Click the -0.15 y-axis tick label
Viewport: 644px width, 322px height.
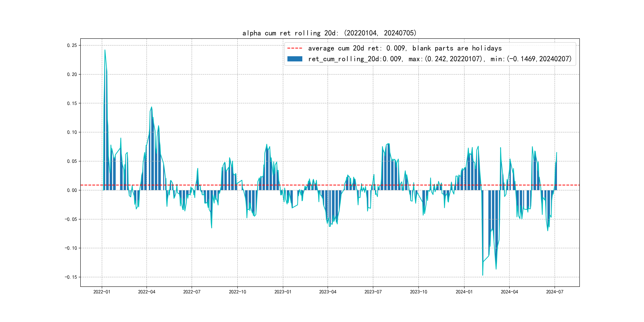71,277
